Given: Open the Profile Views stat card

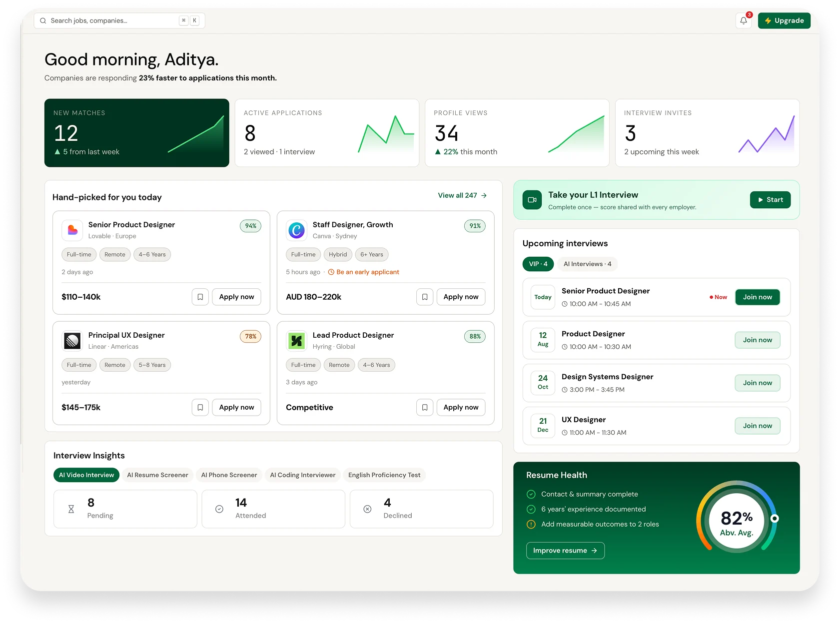Looking at the screenshot, I should pyautogui.click(x=517, y=133).
